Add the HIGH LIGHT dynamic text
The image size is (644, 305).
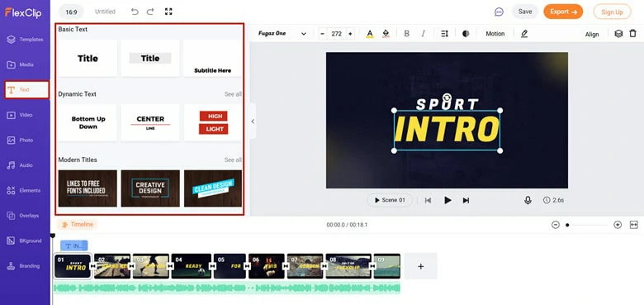coord(212,123)
